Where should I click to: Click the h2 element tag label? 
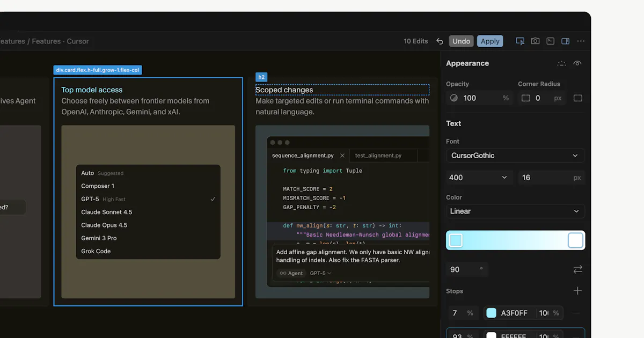[x=261, y=77]
